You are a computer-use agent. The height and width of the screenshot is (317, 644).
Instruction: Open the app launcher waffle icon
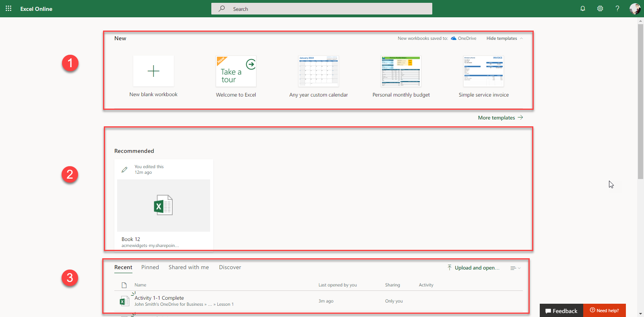pos(8,8)
